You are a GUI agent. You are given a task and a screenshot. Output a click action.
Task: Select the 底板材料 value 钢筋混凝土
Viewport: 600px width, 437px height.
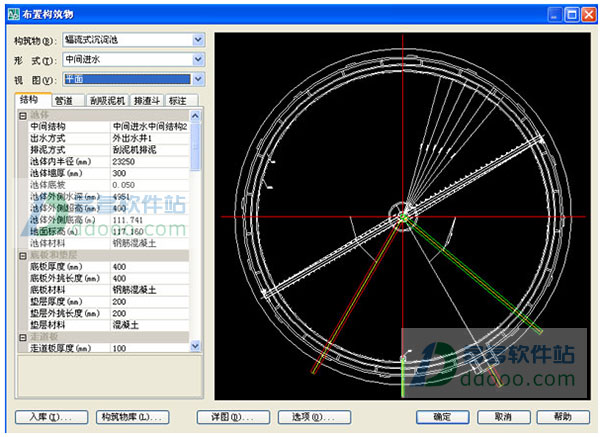150,290
